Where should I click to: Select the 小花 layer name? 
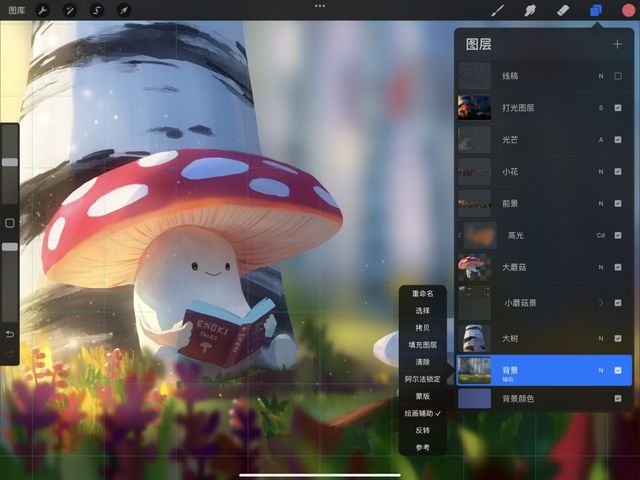[510, 171]
